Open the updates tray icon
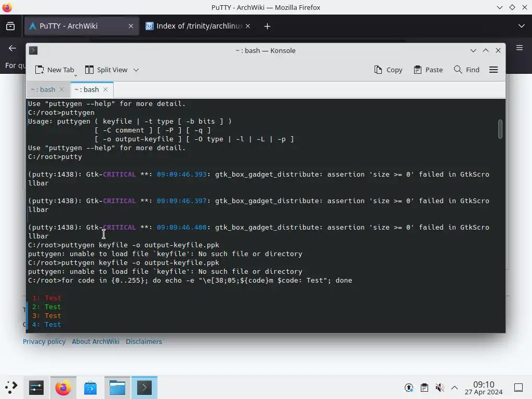The image size is (532, 399). coord(409,388)
